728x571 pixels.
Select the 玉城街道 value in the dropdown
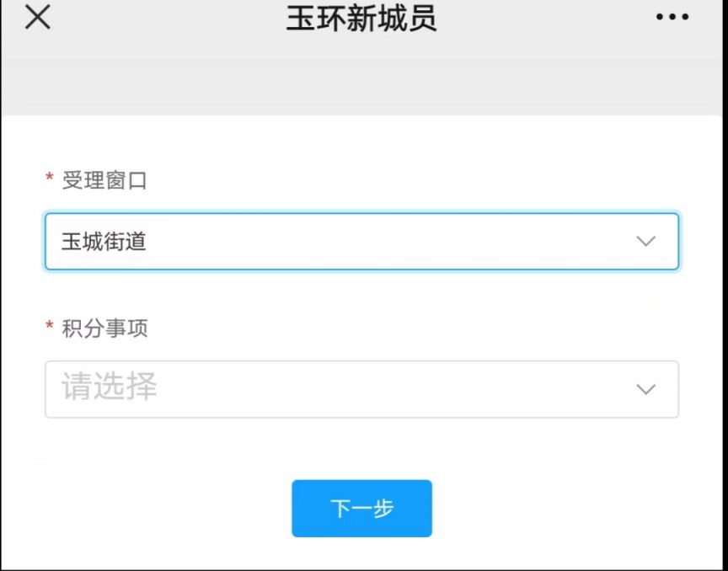coord(104,242)
